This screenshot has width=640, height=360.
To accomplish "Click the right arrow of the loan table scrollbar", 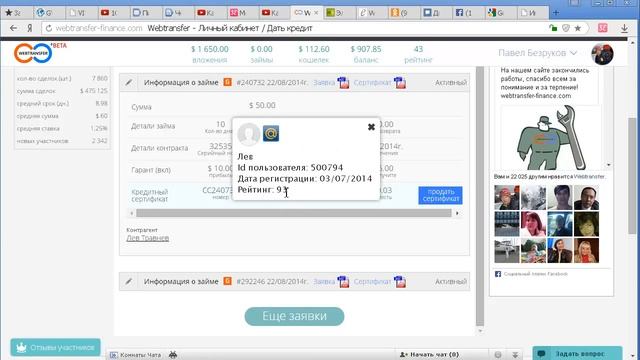I will tap(457, 213).
